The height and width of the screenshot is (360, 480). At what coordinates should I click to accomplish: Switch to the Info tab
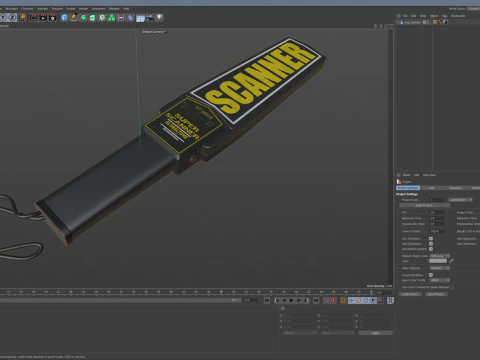click(x=431, y=188)
